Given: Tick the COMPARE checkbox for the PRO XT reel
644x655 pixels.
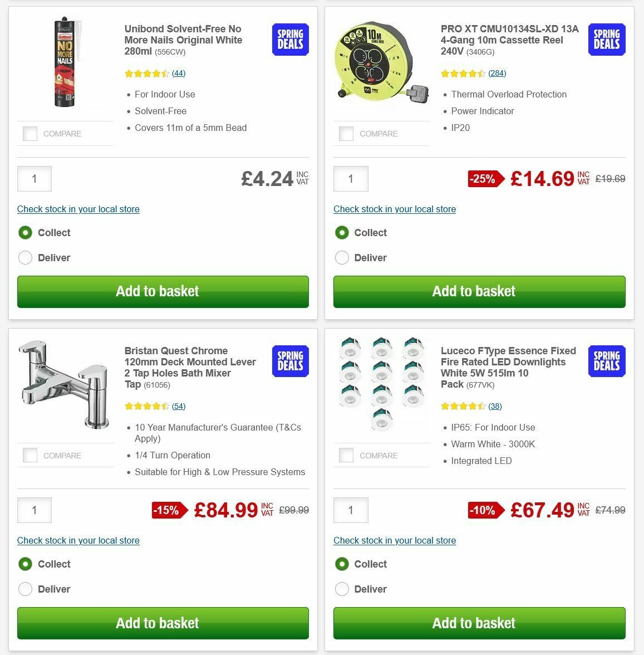Looking at the screenshot, I should pyautogui.click(x=346, y=134).
